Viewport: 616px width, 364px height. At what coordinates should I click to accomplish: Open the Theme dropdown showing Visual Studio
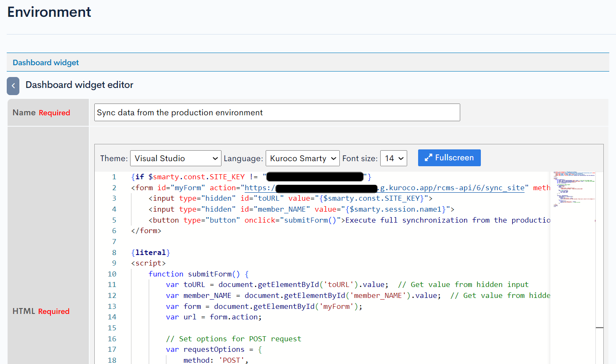pos(176,158)
